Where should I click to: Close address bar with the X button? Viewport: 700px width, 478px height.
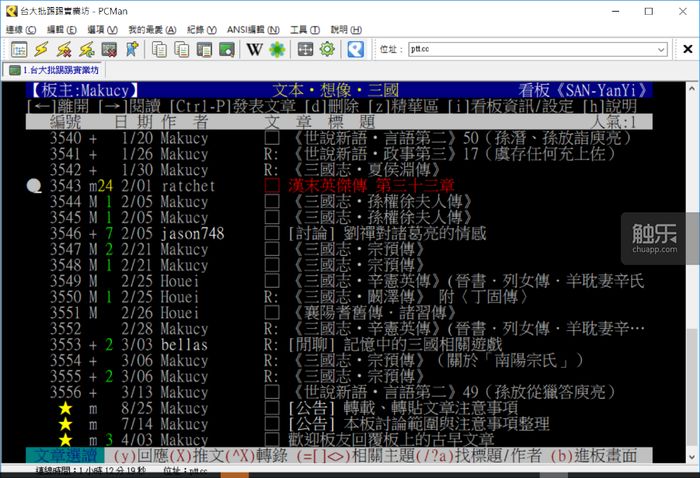point(688,49)
